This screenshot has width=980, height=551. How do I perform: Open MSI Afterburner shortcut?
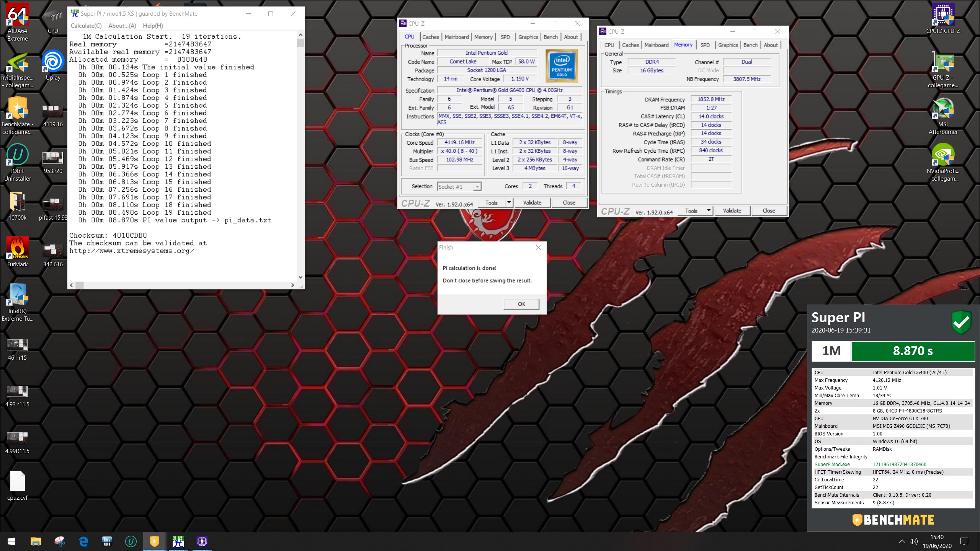[943, 116]
